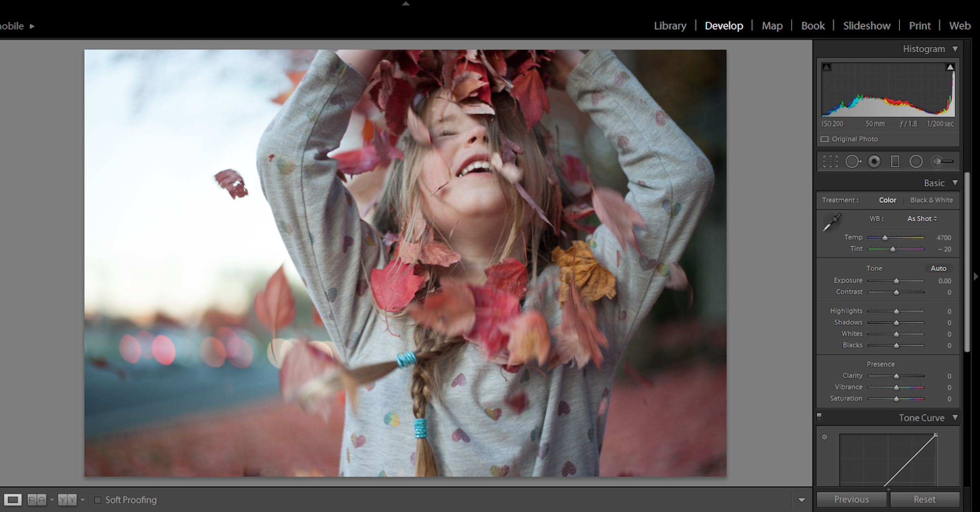
Task: Click the tone curve graph
Action: pos(888,459)
